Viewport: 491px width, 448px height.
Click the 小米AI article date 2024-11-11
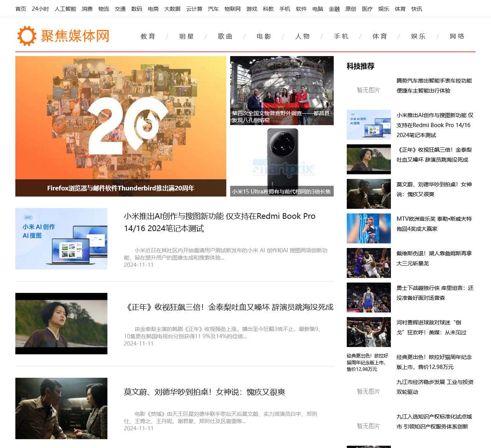tap(138, 265)
